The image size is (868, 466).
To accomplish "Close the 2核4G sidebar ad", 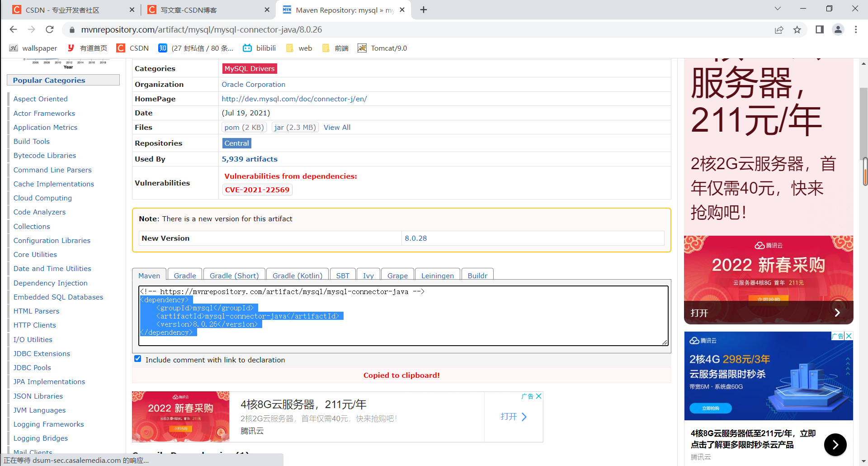I will [x=849, y=336].
